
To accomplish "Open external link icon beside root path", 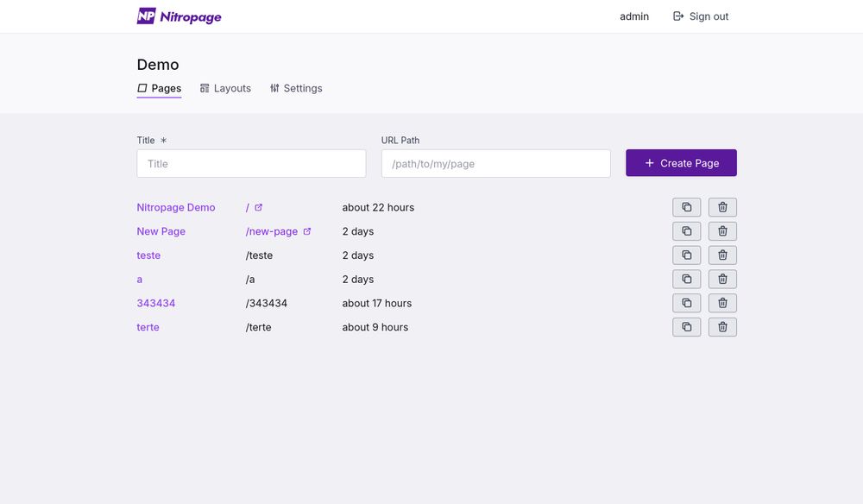I will [x=258, y=207].
